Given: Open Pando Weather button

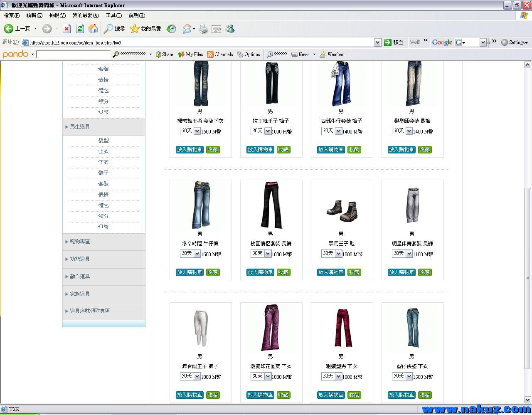Looking at the screenshot, I should pos(332,54).
